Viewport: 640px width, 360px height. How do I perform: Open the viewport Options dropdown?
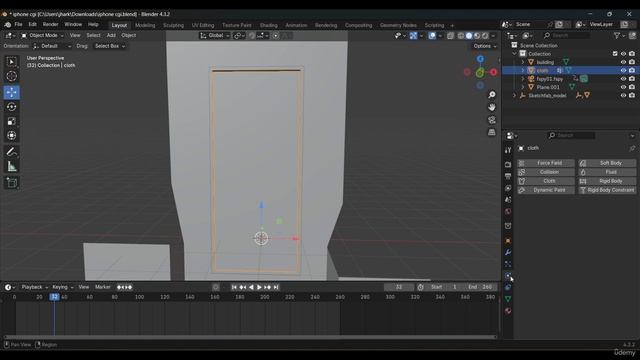[x=485, y=46]
